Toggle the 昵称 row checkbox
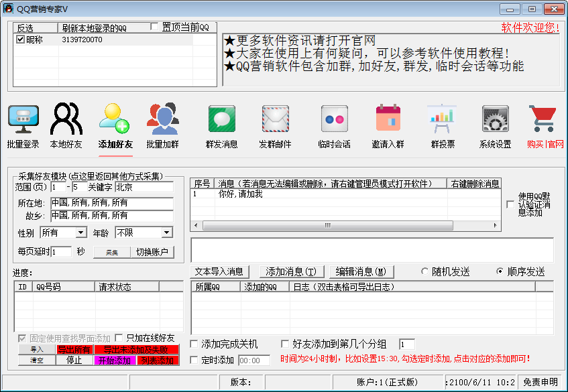Viewport: 568px width, 392px height. (20, 39)
